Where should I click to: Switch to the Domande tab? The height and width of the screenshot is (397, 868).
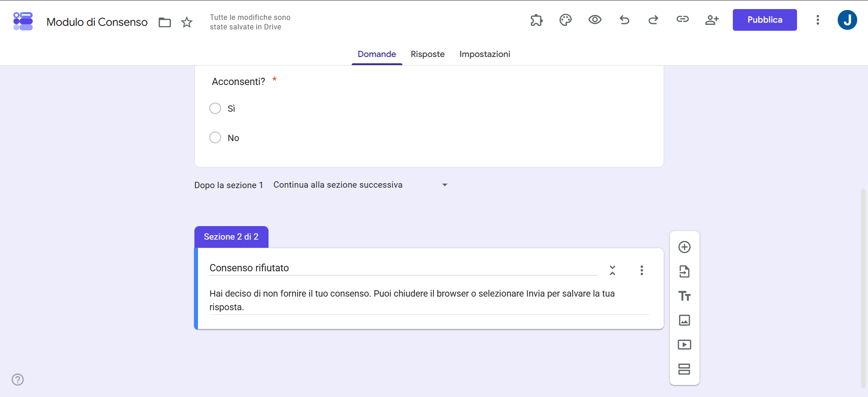(377, 54)
